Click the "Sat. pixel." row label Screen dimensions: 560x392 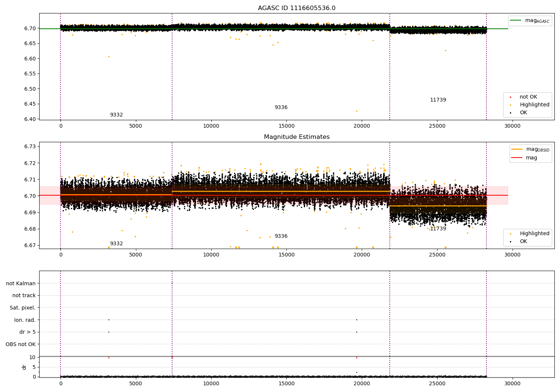(x=23, y=308)
